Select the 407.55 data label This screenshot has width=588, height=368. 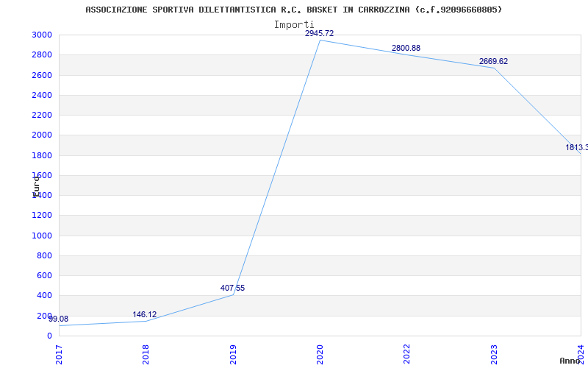232,288
